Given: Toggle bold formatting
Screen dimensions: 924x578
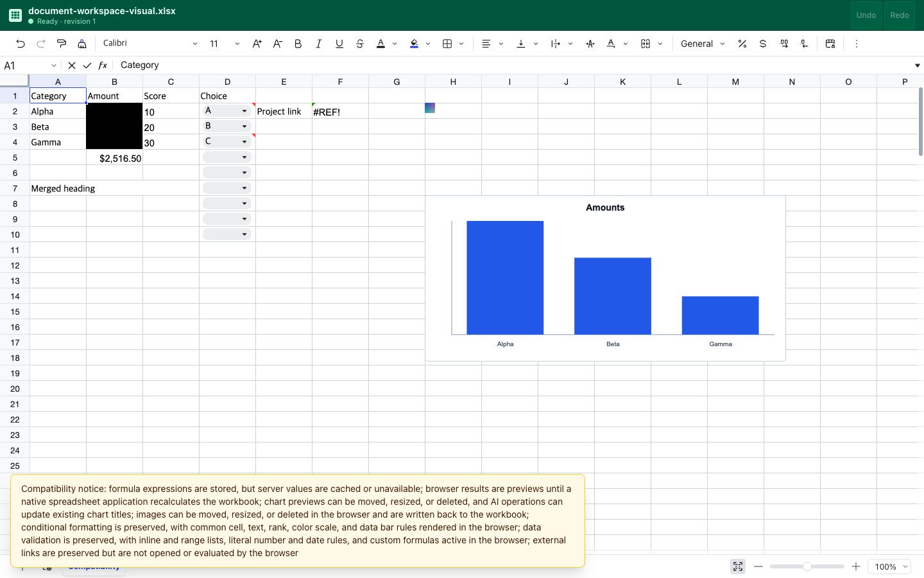Looking at the screenshot, I should pyautogui.click(x=298, y=44).
